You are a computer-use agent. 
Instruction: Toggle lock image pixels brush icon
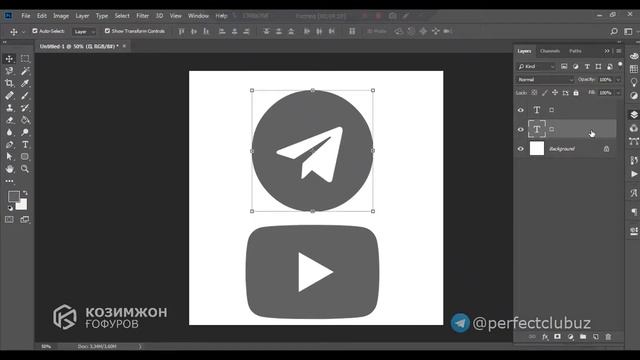pos(544,93)
